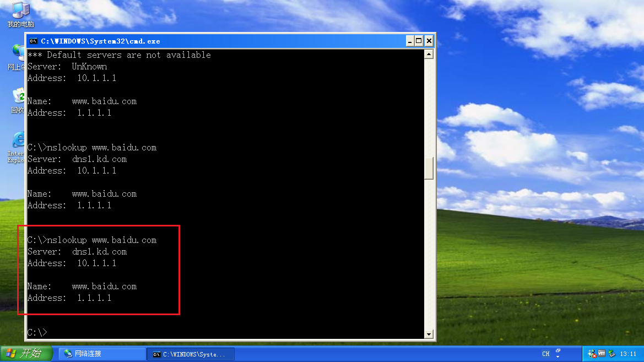
Task: Click the cmd.exe window title text
Action: (101, 41)
